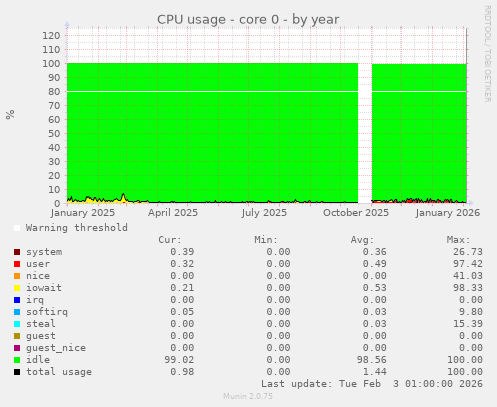Click the 'Cur:' column header
Image resolution: width=497 pixels, height=407 pixels.
point(170,240)
